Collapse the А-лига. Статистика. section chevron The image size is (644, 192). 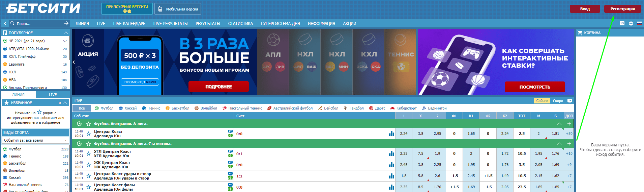[x=559, y=144]
